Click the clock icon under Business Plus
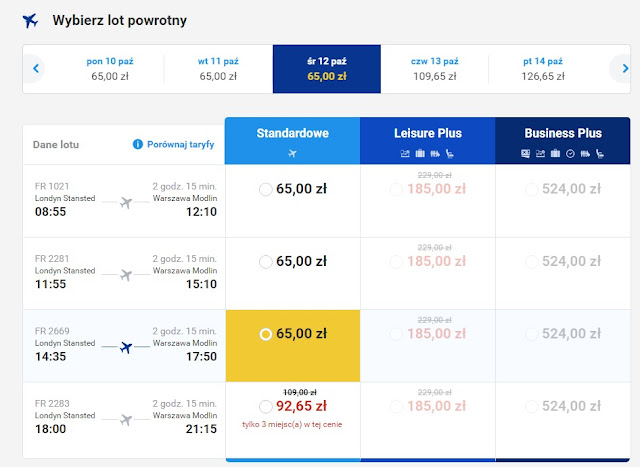 (570, 154)
